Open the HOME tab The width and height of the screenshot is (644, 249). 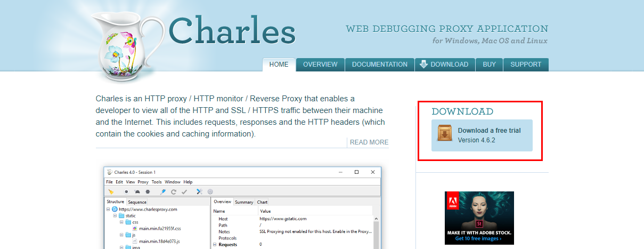pyautogui.click(x=279, y=65)
